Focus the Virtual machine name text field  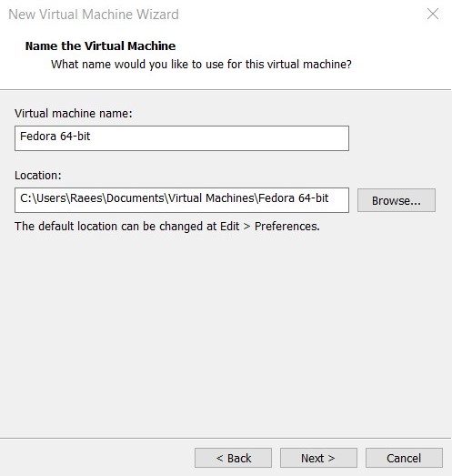(x=182, y=138)
